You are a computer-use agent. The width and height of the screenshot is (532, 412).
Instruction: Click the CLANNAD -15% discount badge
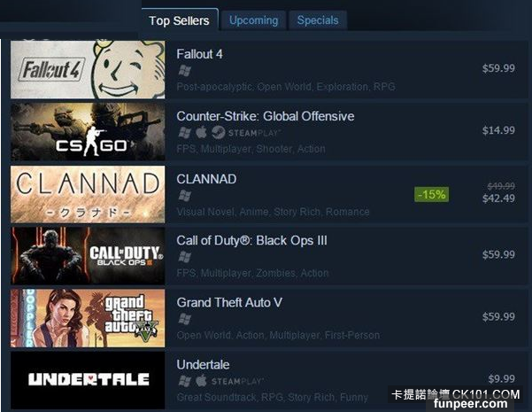(432, 194)
